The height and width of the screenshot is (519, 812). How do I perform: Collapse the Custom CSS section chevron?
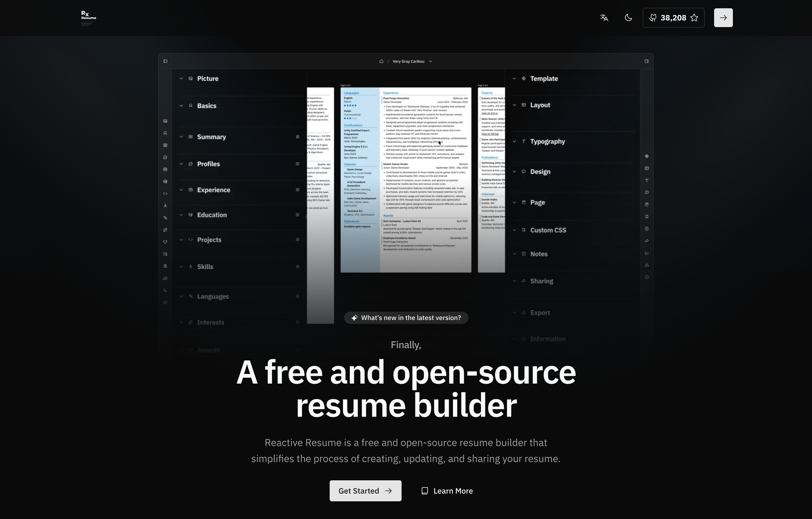(x=514, y=230)
